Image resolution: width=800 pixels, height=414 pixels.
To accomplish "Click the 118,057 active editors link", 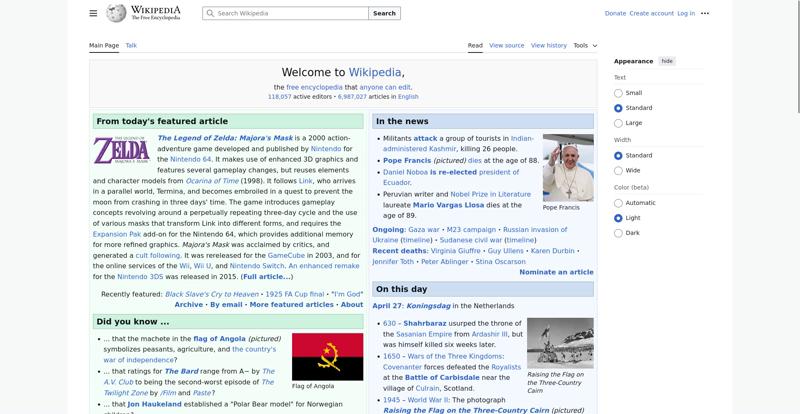I will point(280,96).
